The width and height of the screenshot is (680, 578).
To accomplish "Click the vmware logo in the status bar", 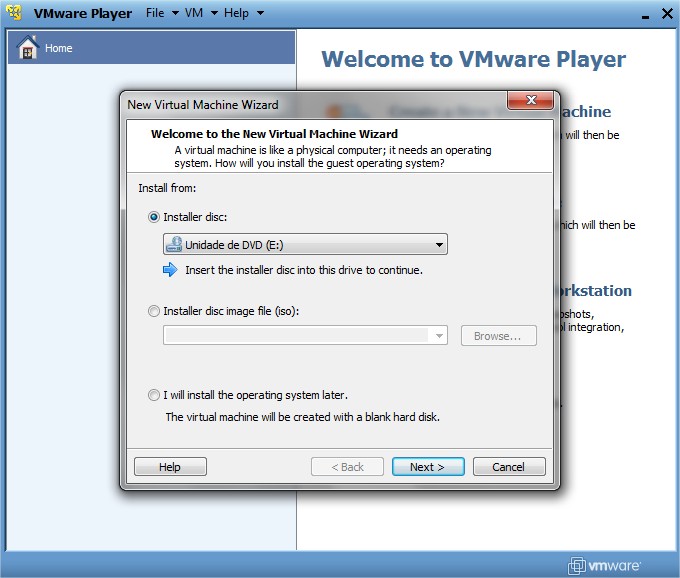I will coord(604,565).
